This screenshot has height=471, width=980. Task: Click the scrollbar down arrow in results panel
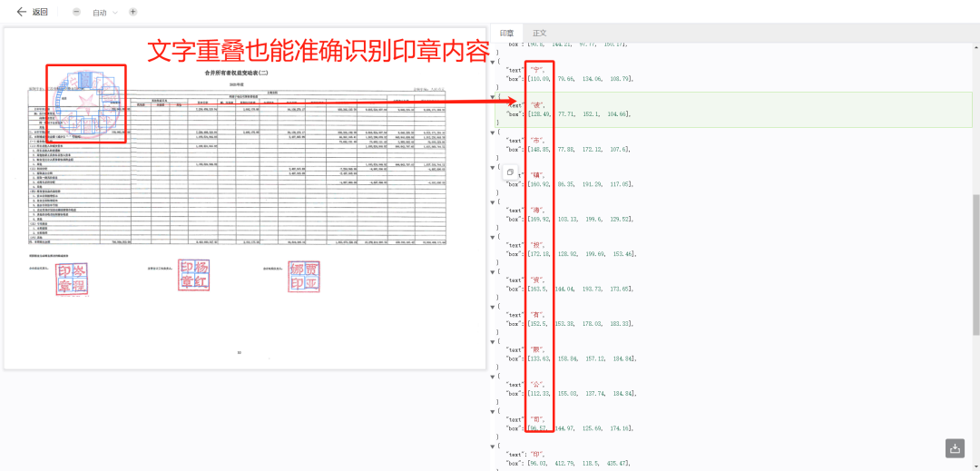pos(976,466)
